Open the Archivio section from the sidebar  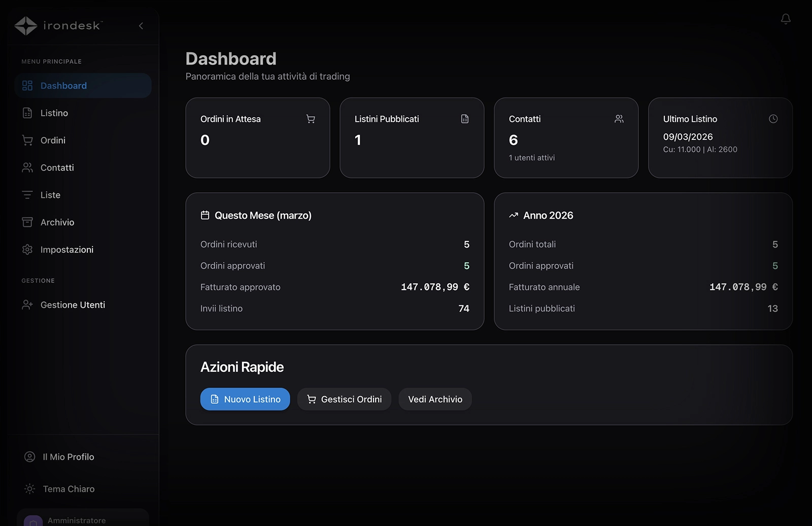pyautogui.click(x=57, y=222)
